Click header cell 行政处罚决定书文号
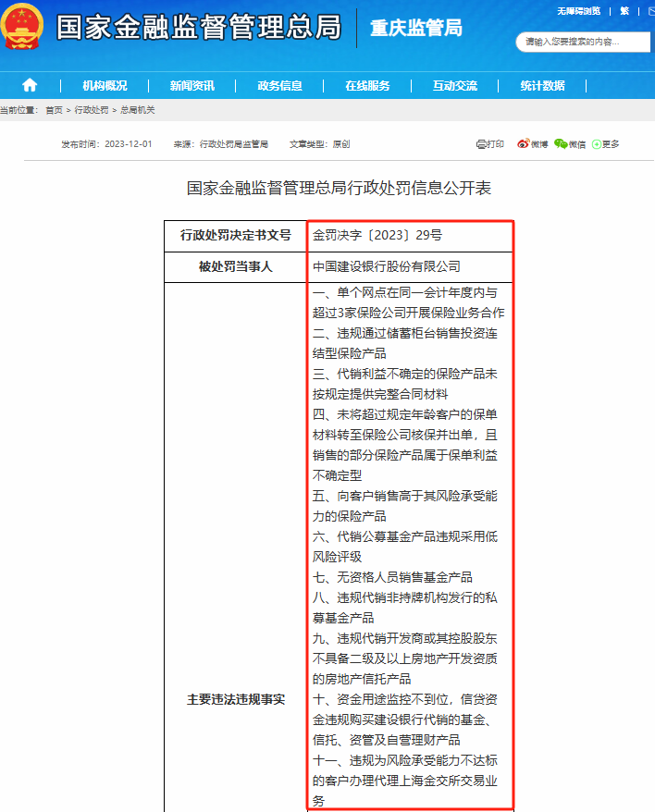The height and width of the screenshot is (812, 655). tap(236, 235)
